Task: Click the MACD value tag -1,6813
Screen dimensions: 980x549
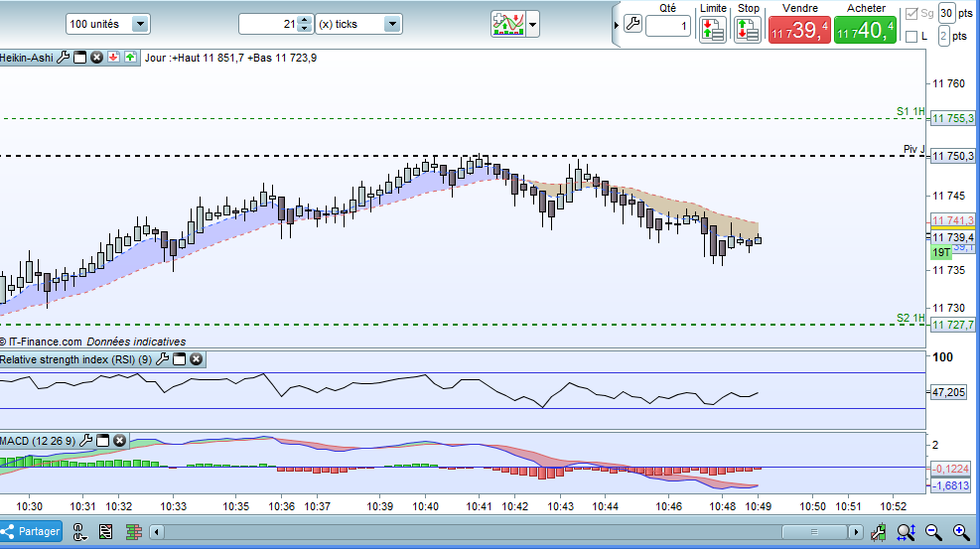Action: 950,485
